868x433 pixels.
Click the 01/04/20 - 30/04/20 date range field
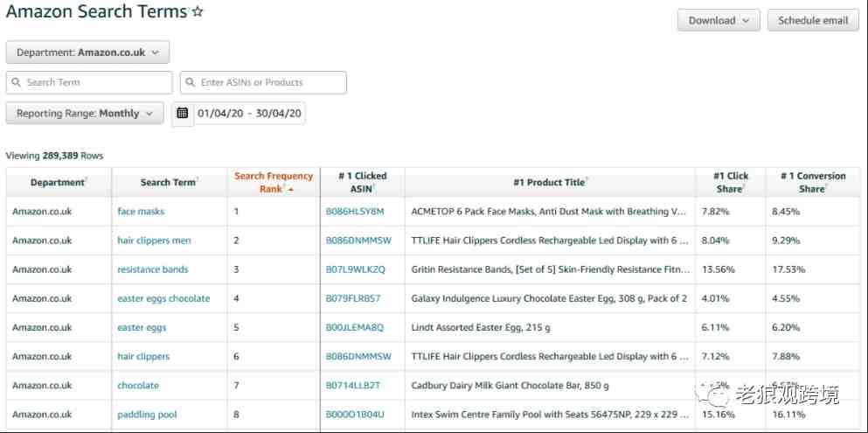click(249, 114)
